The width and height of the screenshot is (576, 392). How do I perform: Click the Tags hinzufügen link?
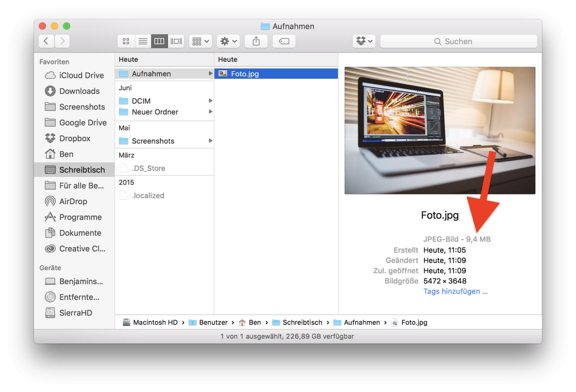point(455,291)
